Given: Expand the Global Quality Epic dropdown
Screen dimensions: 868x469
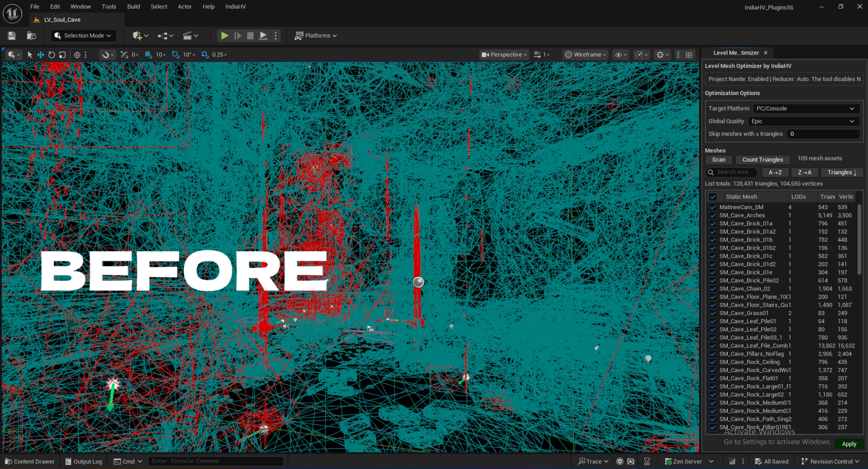Looking at the screenshot, I should point(803,121).
